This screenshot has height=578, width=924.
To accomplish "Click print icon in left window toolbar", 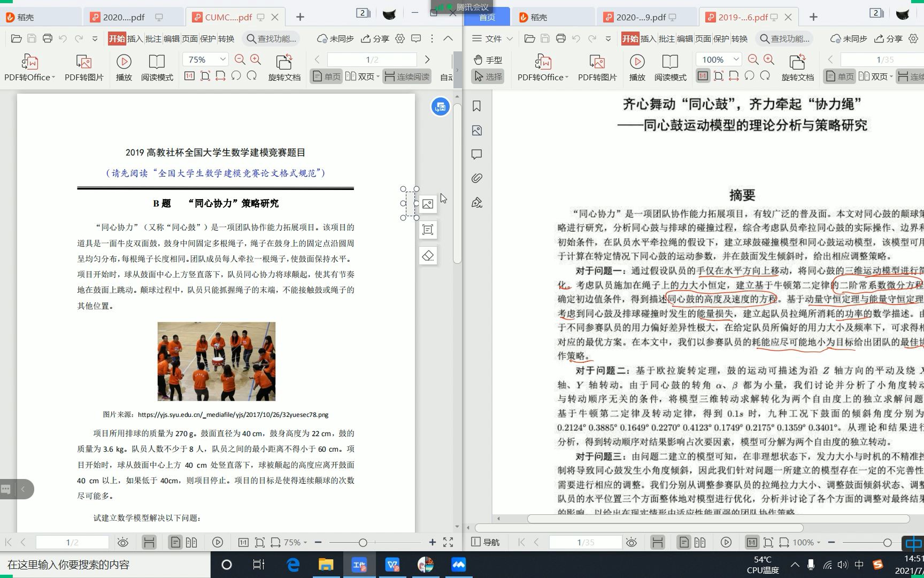I will 48,39.
